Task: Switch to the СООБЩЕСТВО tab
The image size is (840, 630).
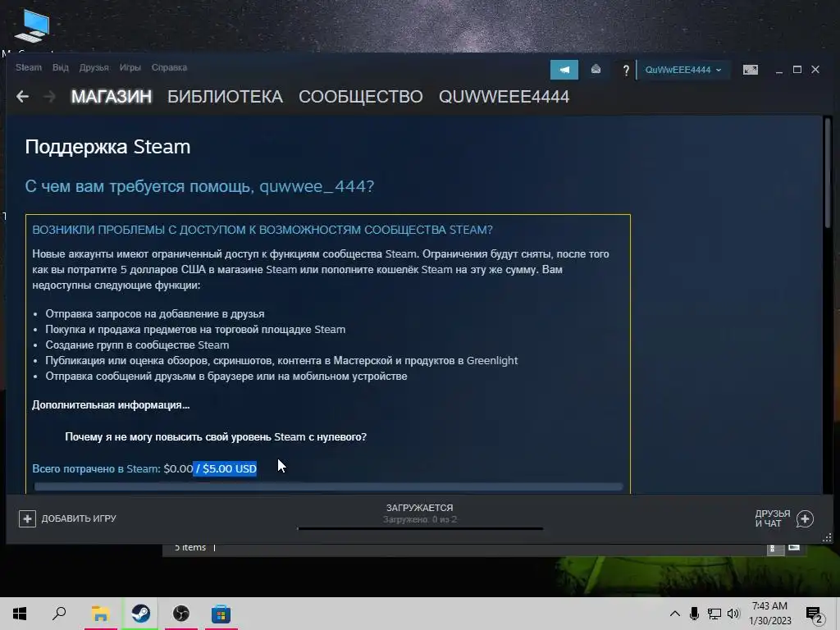Action: pyautogui.click(x=361, y=97)
